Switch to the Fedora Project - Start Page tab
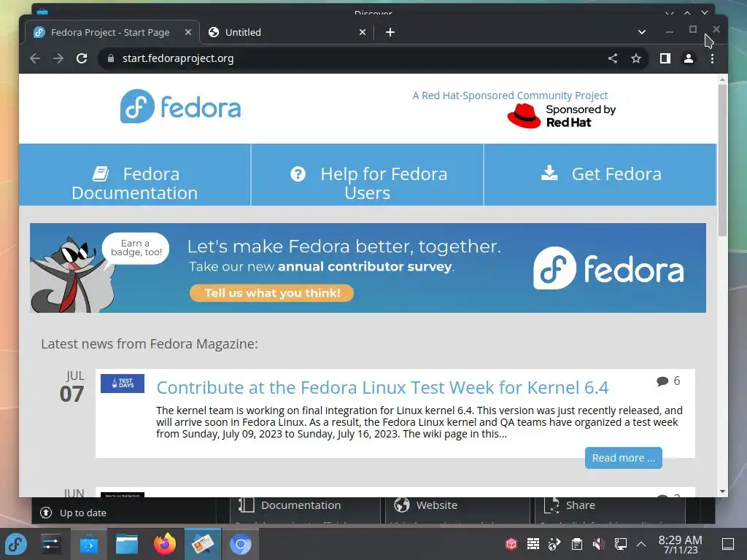The image size is (747, 560). (112, 32)
